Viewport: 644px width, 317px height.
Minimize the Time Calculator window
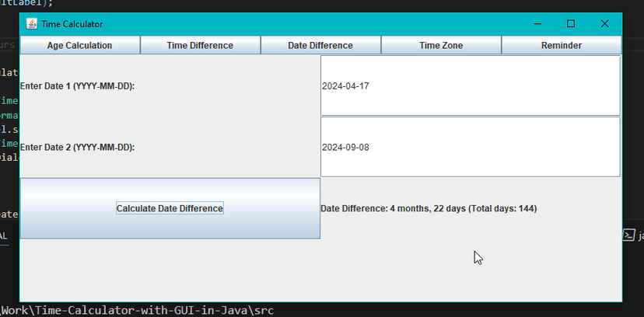[x=537, y=24]
